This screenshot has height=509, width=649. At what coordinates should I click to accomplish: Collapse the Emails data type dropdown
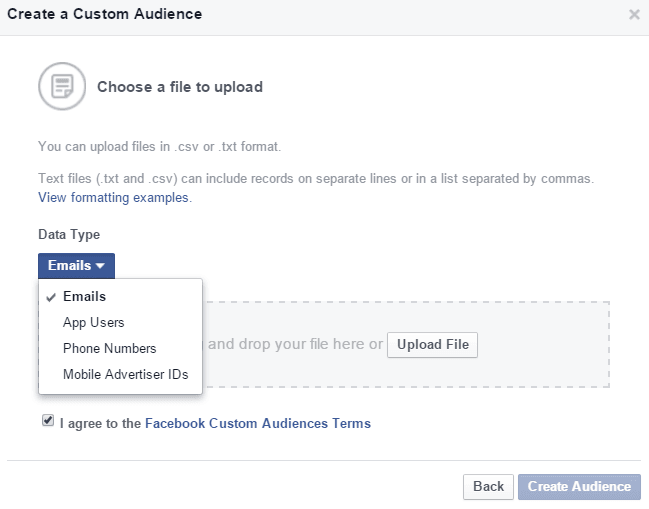pyautogui.click(x=76, y=266)
